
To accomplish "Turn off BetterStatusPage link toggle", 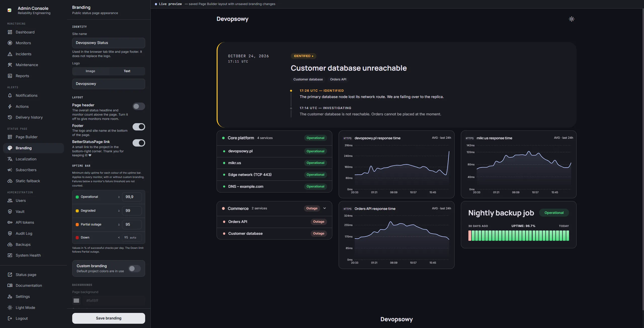I will [139, 143].
